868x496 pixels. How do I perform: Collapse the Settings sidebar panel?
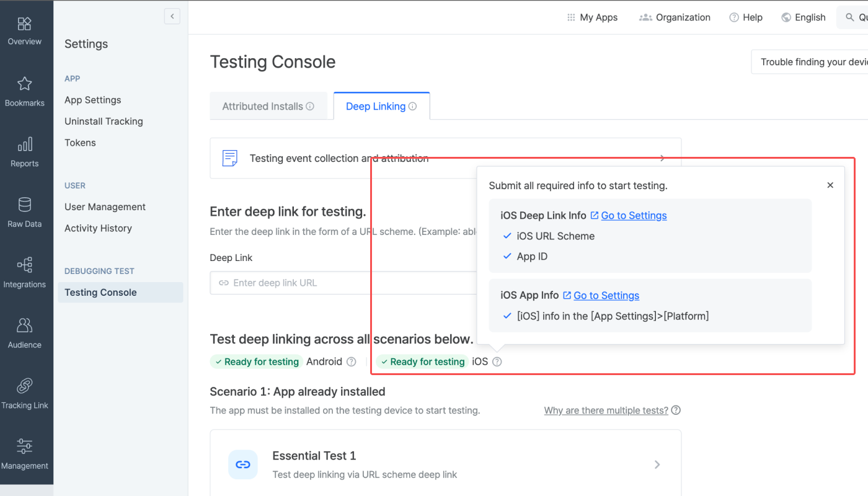point(172,16)
